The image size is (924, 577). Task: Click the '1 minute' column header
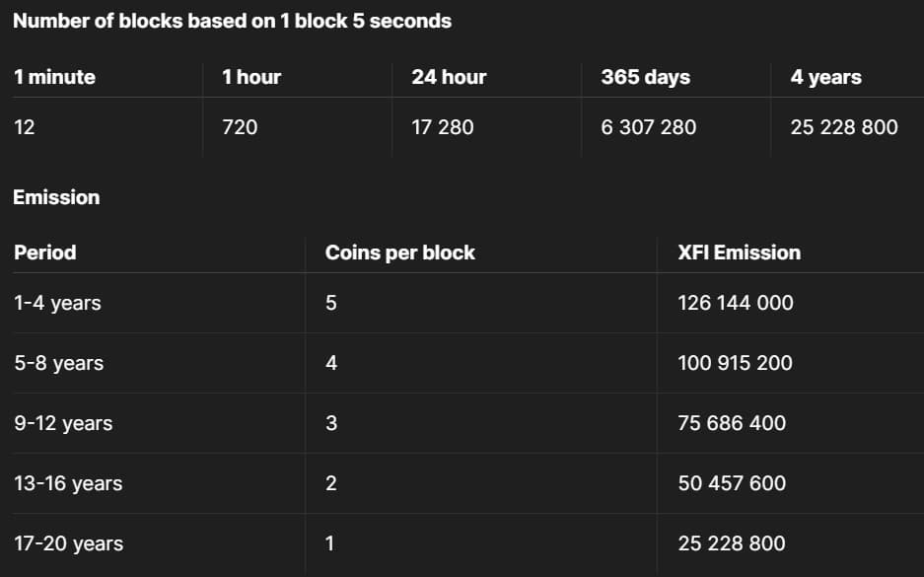[x=54, y=77]
